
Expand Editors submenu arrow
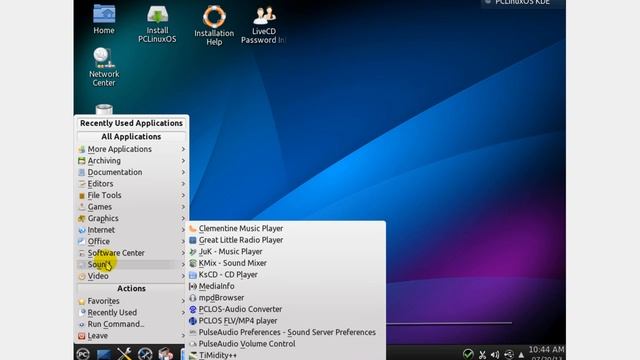[x=183, y=184]
